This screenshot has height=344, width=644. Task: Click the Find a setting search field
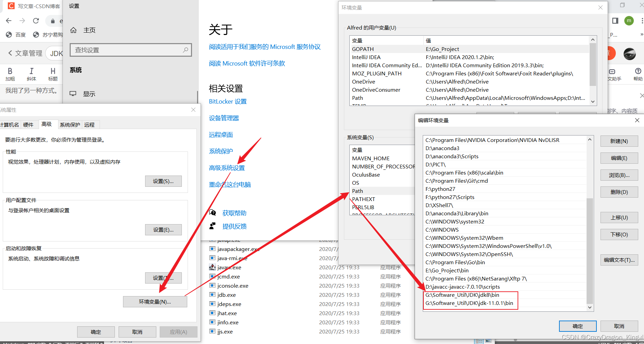click(131, 50)
